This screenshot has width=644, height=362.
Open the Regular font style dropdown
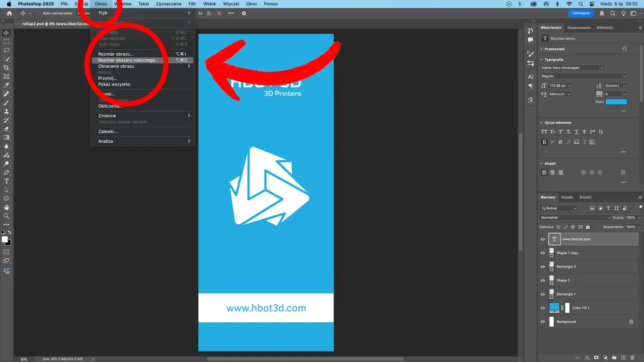click(584, 75)
